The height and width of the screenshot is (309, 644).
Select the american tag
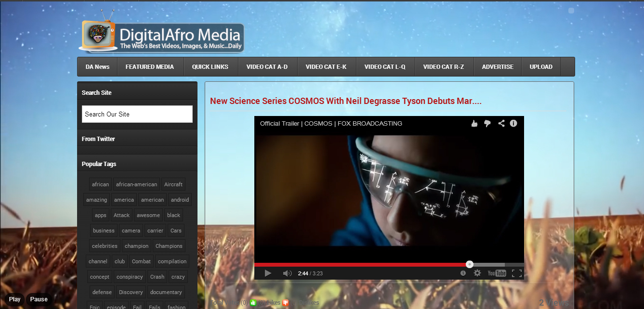pos(152,200)
